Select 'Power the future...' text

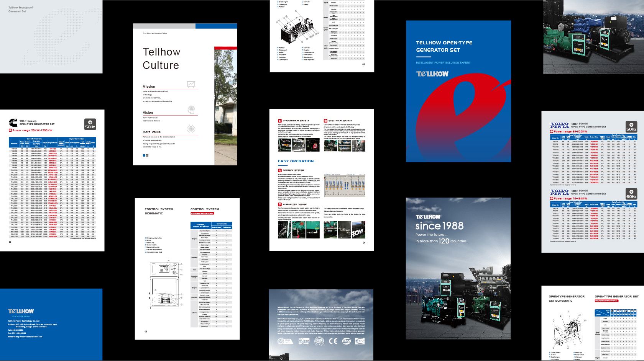tap(432, 235)
